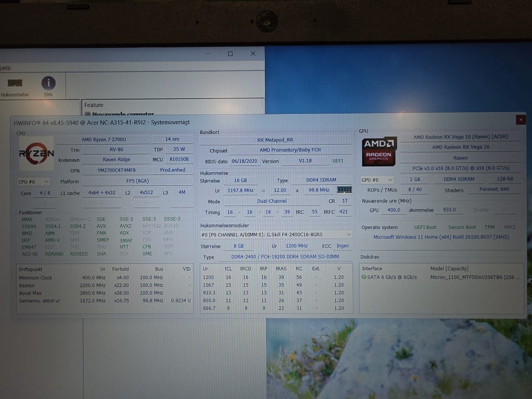Click the 1197.8 MHz memory clock value
Image resolution: width=532 pixels, height=399 pixels.
pyautogui.click(x=241, y=190)
